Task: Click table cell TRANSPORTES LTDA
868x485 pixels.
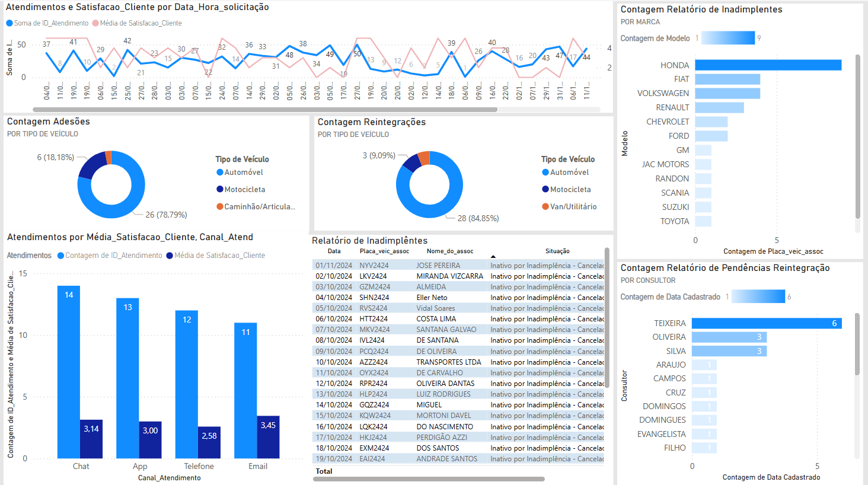Action: click(449, 362)
